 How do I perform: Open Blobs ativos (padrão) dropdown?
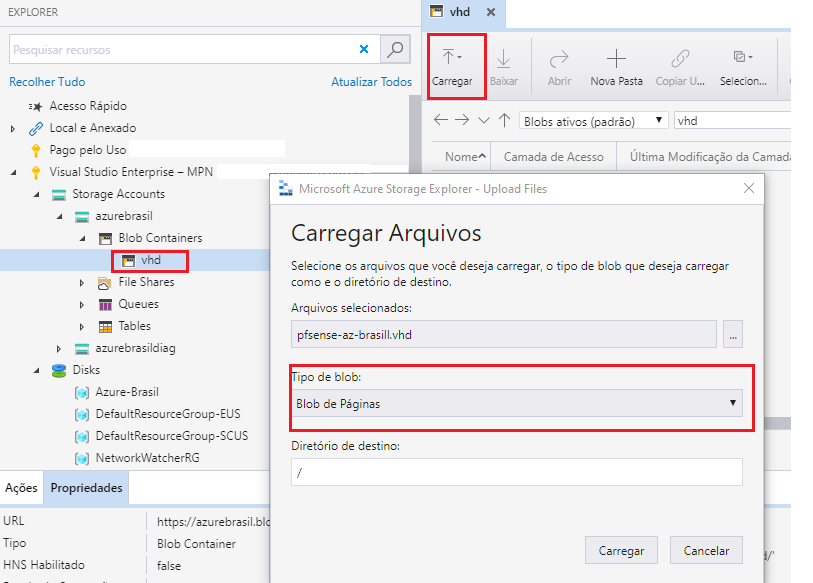[x=594, y=121]
